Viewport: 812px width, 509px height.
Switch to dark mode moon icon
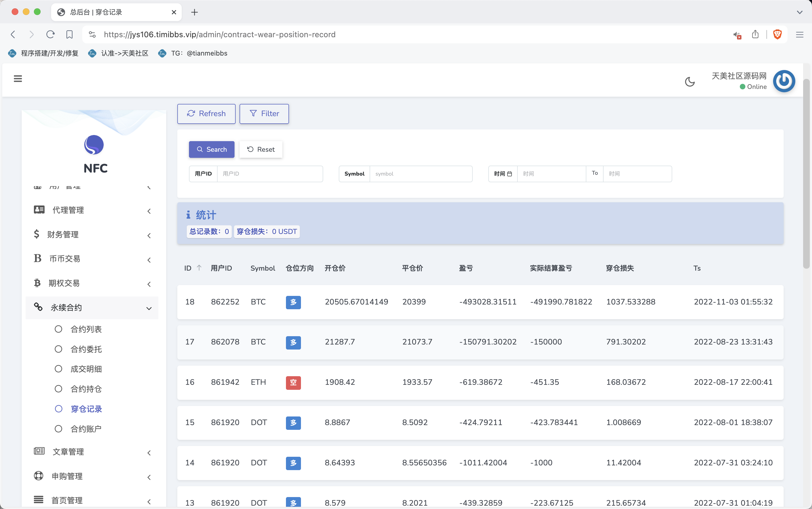(x=689, y=81)
